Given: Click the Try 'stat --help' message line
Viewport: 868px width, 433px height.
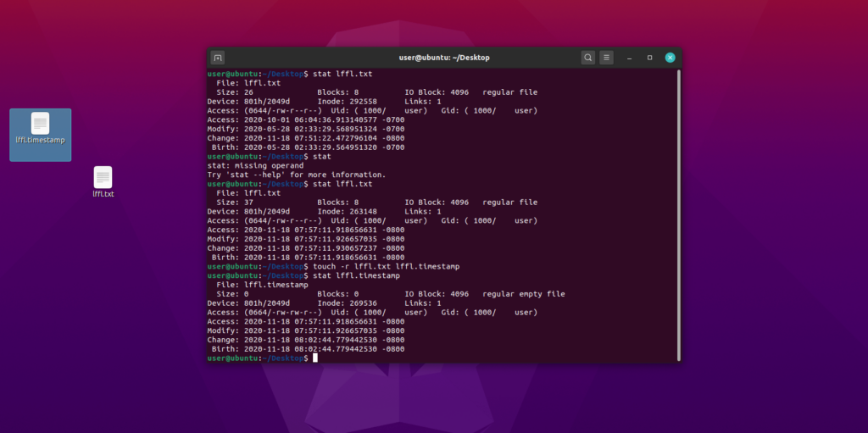Looking at the screenshot, I should click(x=296, y=175).
